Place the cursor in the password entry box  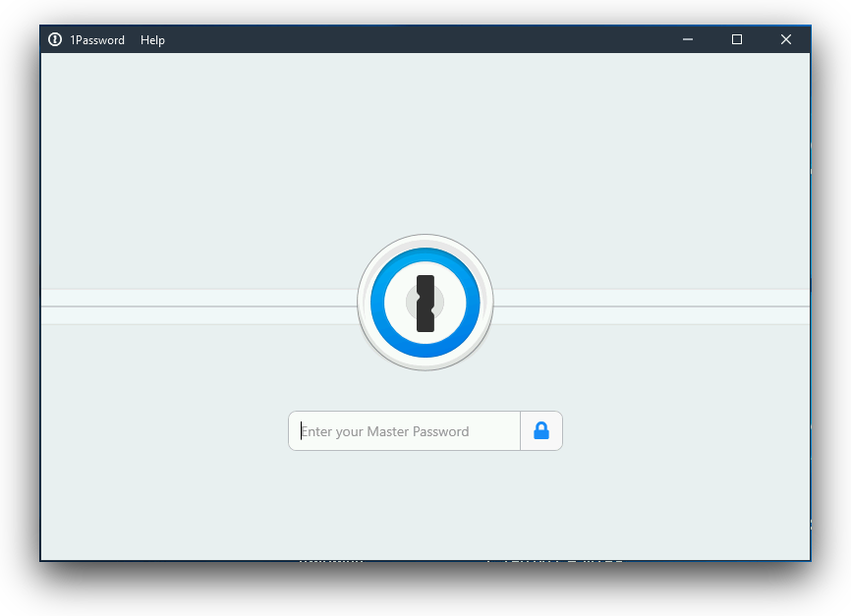(x=403, y=430)
